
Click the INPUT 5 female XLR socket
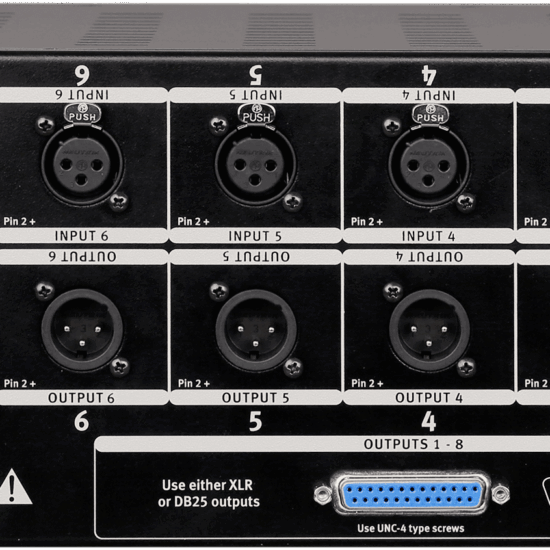coord(256,165)
